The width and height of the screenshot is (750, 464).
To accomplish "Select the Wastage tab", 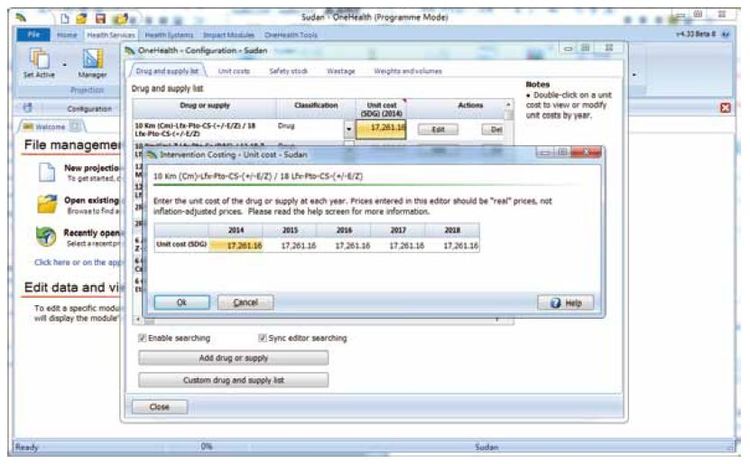I will [x=341, y=71].
